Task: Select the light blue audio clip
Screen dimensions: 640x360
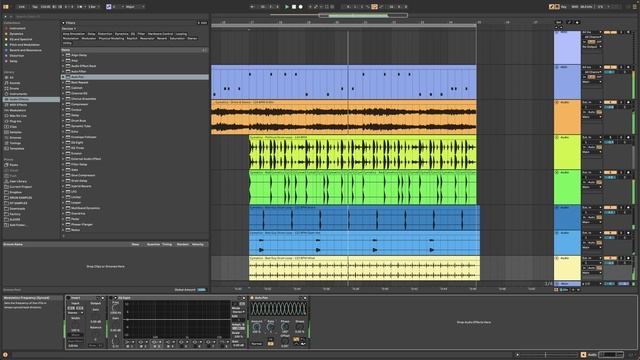Action: [364, 243]
